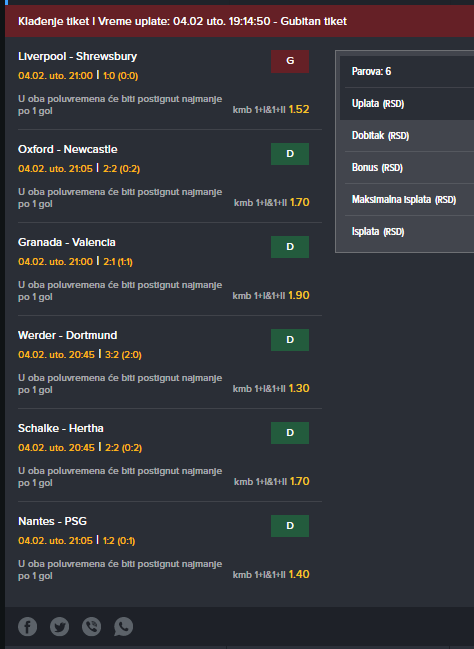Click the 1.52 odds for Liverpool
Viewport: 474px width, 649px height.
(299, 109)
